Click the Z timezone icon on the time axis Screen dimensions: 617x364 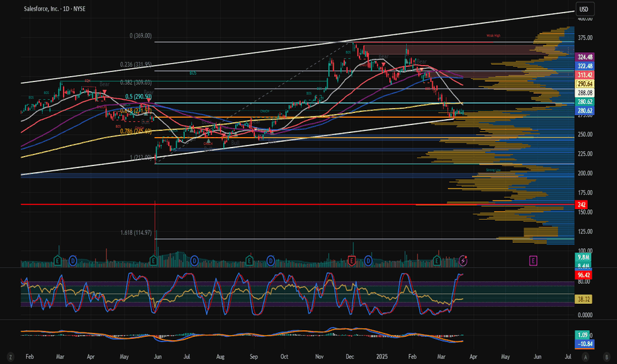11,357
